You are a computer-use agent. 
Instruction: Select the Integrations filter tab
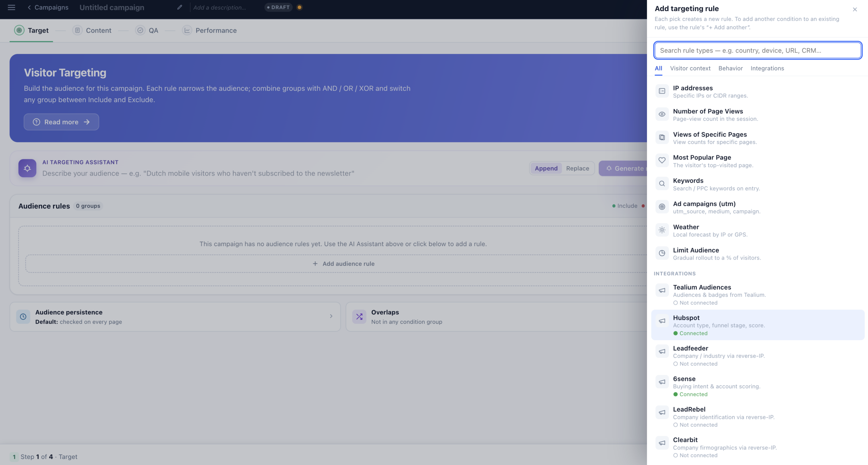767,68
